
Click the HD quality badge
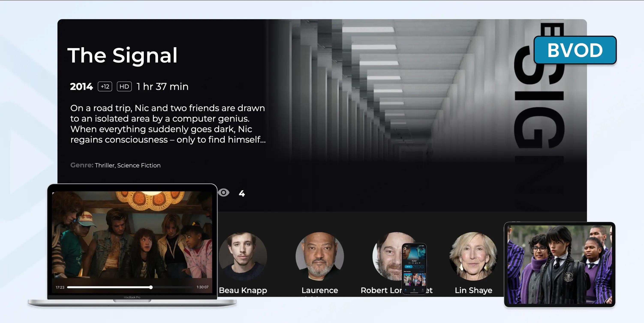click(124, 86)
